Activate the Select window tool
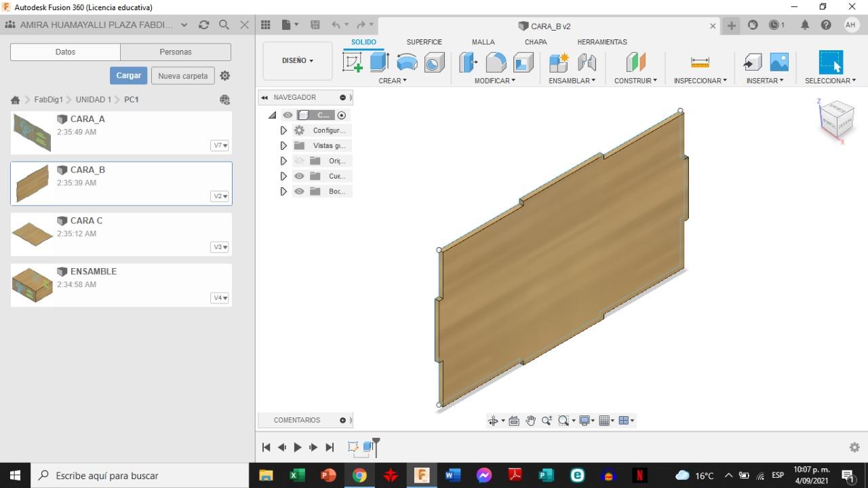The width and height of the screenshot is (868, 488). 831,62
